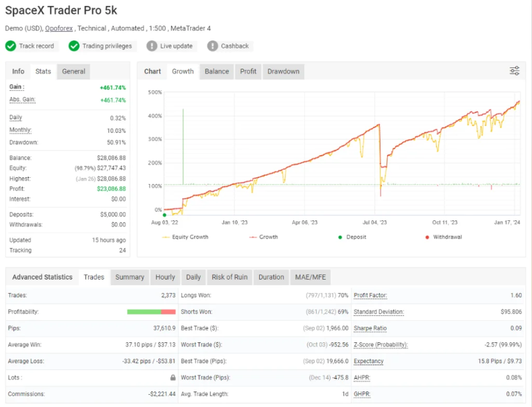
Task: Click the Abs. Gain label
Action: tap(22, 100)
